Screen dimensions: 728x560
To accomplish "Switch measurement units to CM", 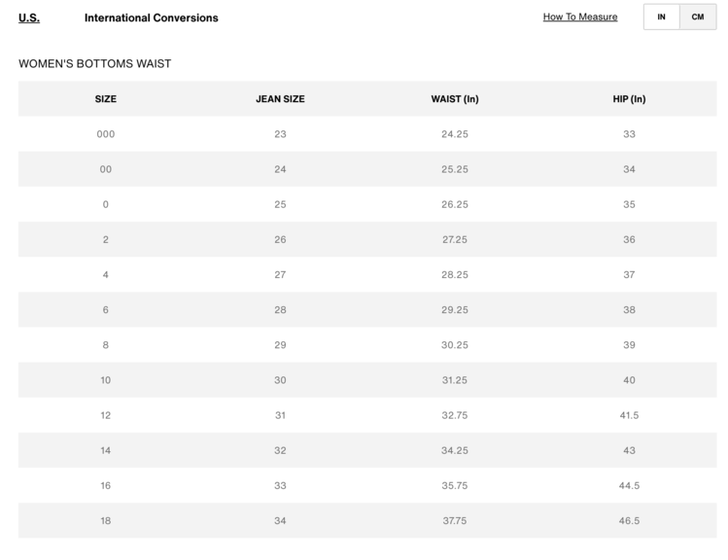I will [698, 17].
